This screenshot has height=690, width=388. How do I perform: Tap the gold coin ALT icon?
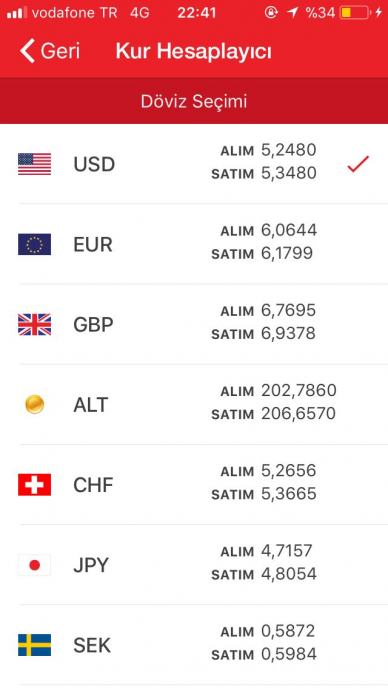34,404
